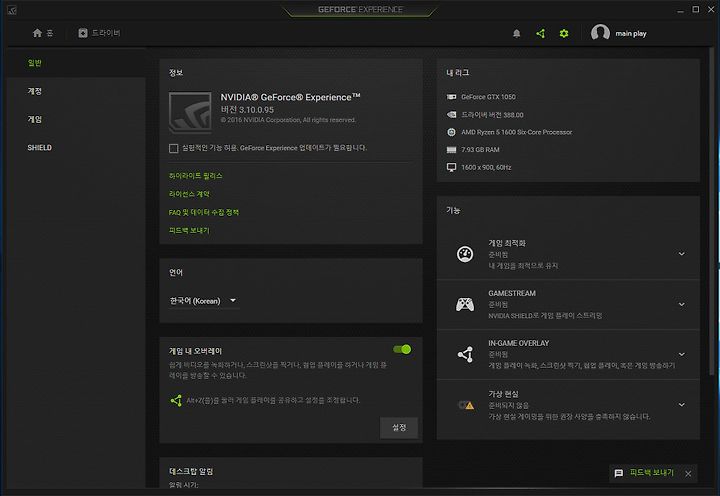This screenshot has width=720, height=496.
Task: Click the 7.93 GB RAM text
Action: [x=480, y=150]
